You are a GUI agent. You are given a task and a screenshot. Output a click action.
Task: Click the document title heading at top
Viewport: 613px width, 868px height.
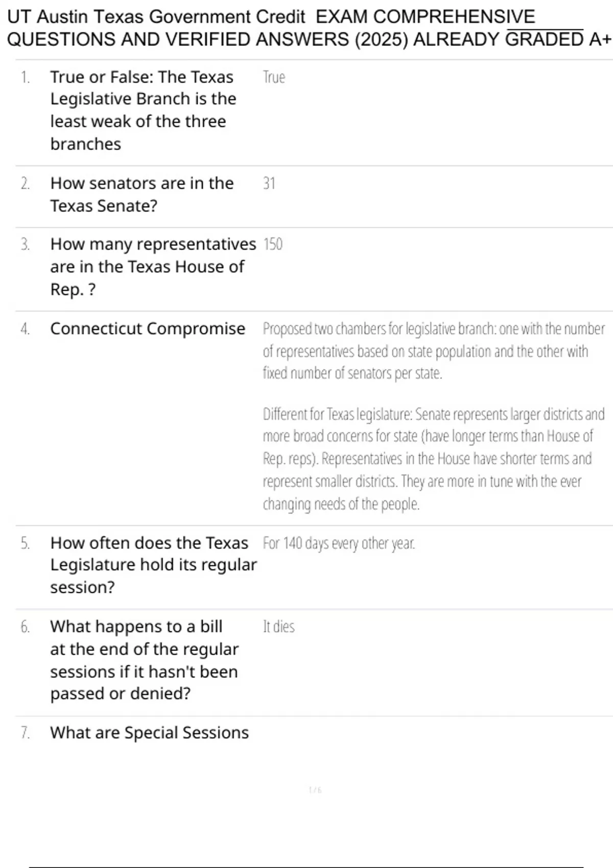pos(306,28)
